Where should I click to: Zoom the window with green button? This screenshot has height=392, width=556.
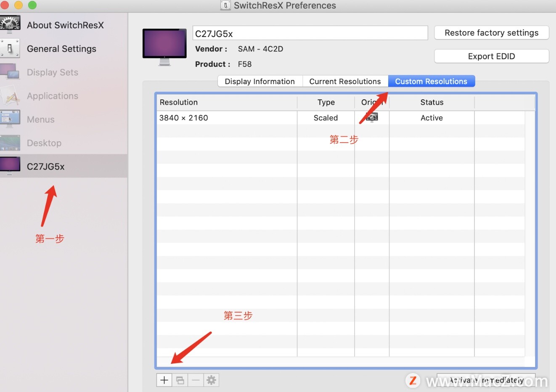tap(32, 5)
